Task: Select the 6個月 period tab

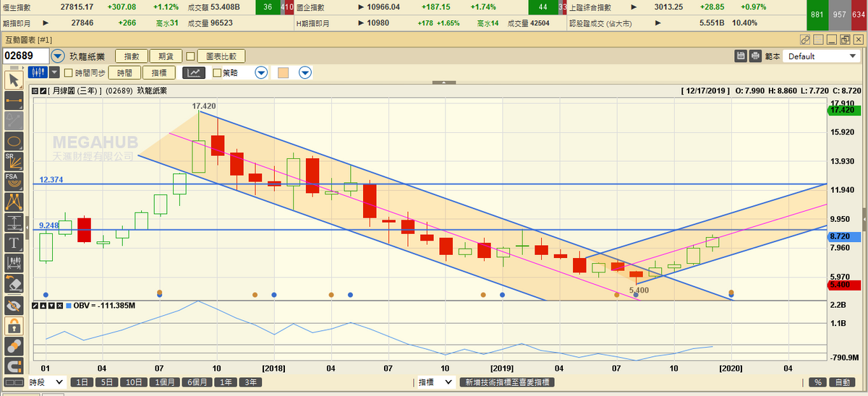Action: tap(197, 382)
